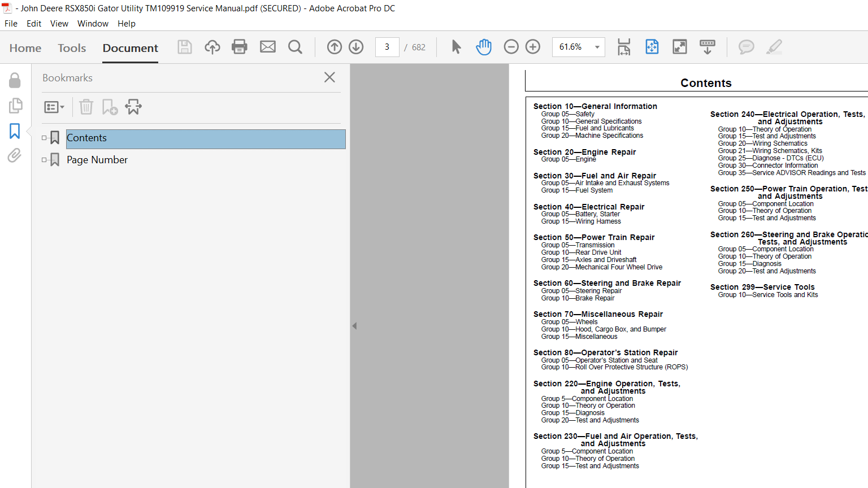This screenshot has height=488, width=868.
Task: Click Section 10—General Information heading
Action: pos(595,106)
